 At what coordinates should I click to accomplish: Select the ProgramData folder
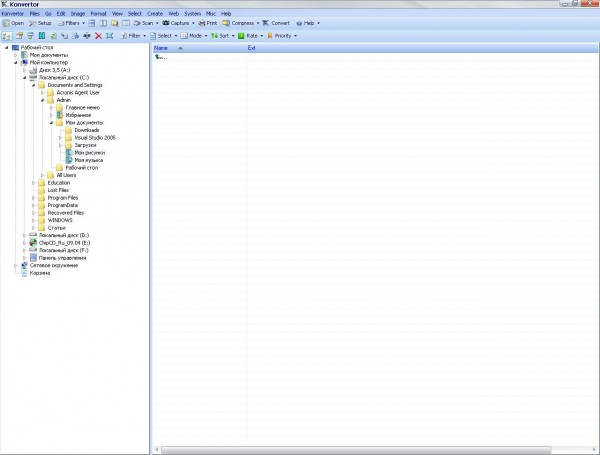pyautogui.click(x=62, y=205)
